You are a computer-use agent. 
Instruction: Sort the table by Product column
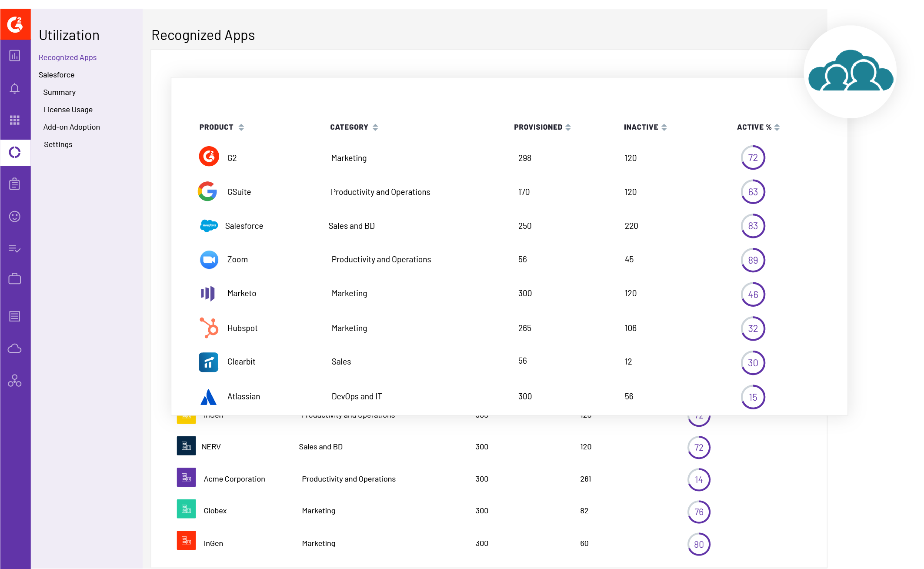coord(242,127)
